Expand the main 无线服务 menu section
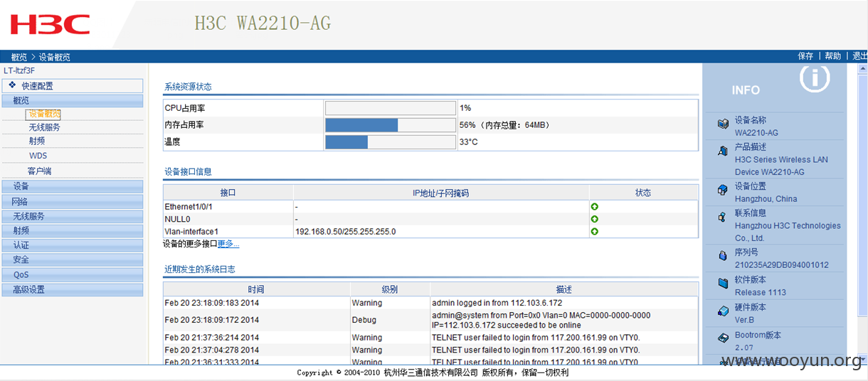 [x=73, y=216]
